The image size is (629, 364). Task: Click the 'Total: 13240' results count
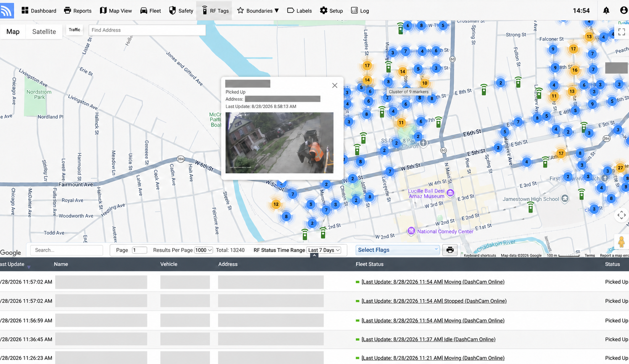(230, 250)
